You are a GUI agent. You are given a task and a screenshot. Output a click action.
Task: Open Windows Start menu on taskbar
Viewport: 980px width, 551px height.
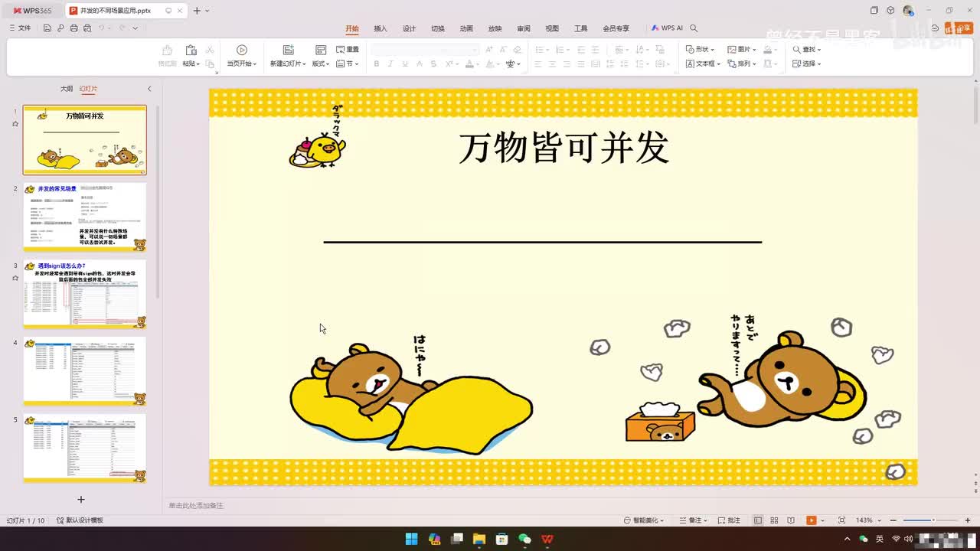[x=411, y=539]
